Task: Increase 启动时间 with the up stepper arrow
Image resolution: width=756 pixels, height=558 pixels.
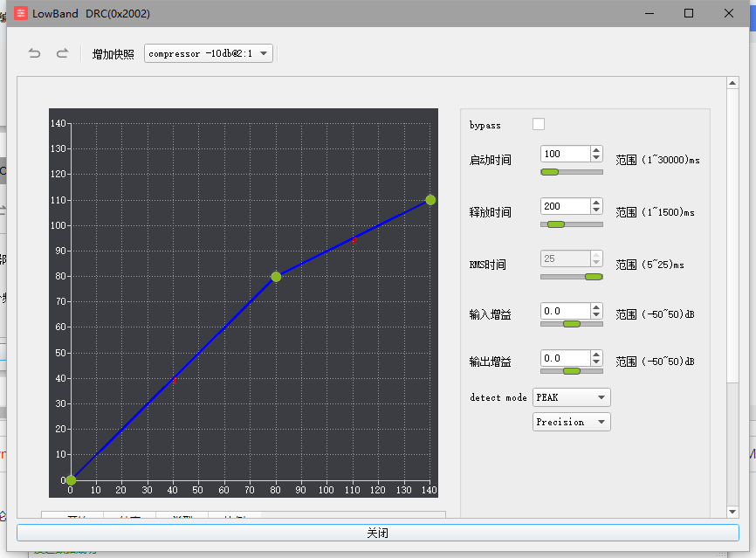Action: [596, 150]
